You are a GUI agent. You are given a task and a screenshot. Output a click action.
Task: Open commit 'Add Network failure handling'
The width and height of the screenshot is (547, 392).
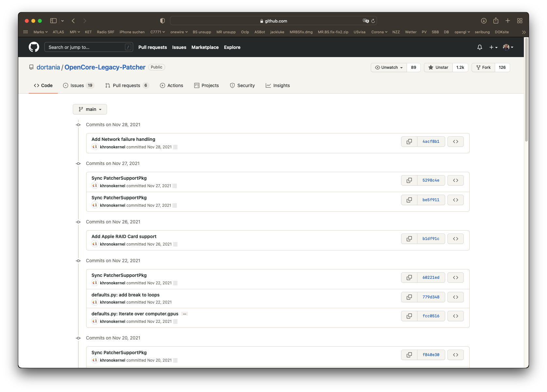pos(123,139)
